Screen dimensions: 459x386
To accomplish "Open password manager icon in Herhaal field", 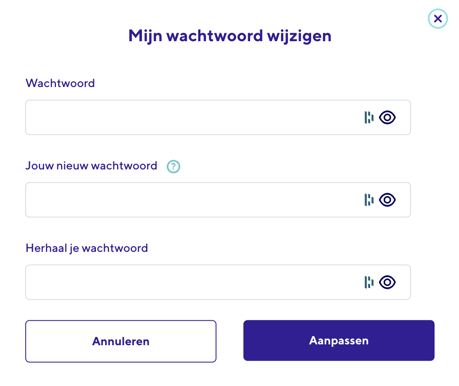I will (x=369, y=282).
